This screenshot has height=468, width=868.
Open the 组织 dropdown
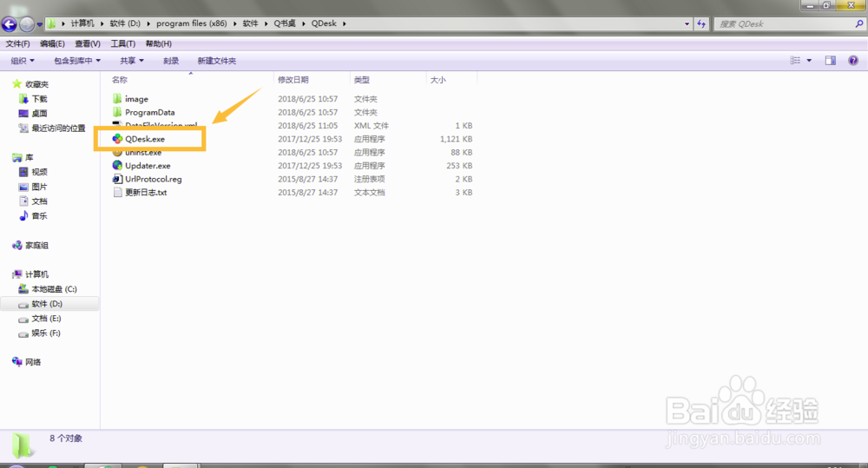coord(23,61)
